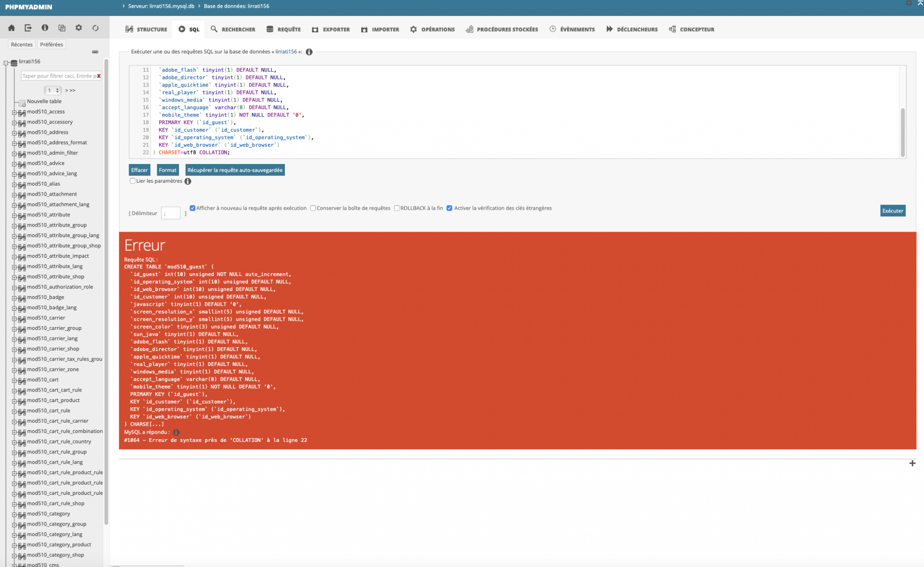Image resolution: width=924 pixels, height=567 pixels.
Task: Click the link-with-main-panel chain icon
Action: (x=95, y=52)
